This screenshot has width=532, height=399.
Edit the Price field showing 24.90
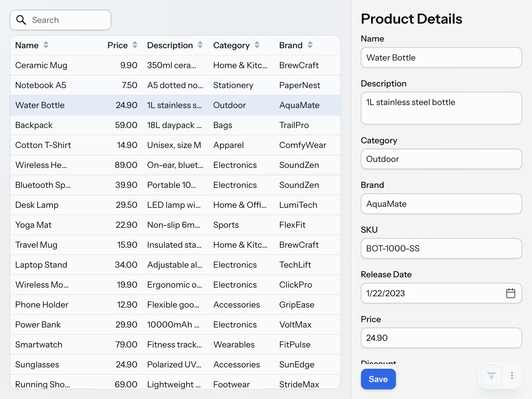[x=441, y=338]
